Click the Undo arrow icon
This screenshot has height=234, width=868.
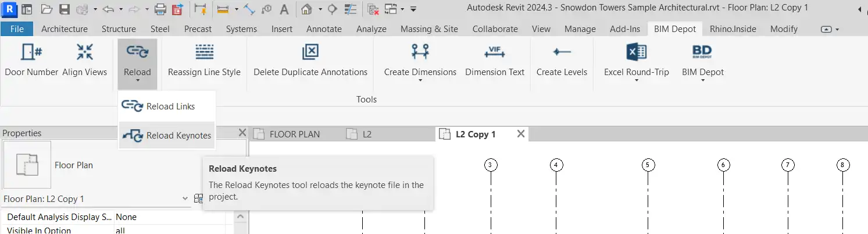point(108,9)
